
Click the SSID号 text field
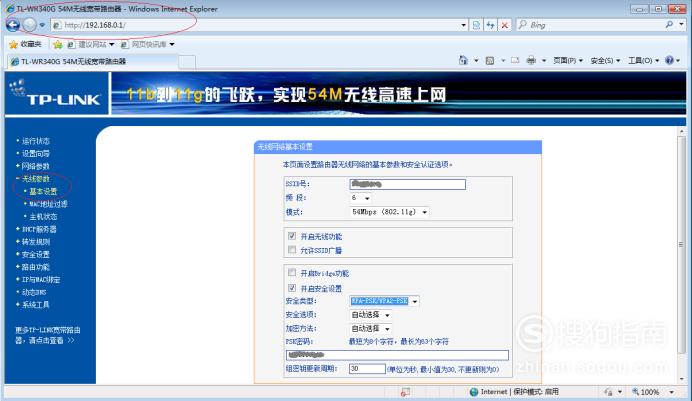tap(407, 184)
